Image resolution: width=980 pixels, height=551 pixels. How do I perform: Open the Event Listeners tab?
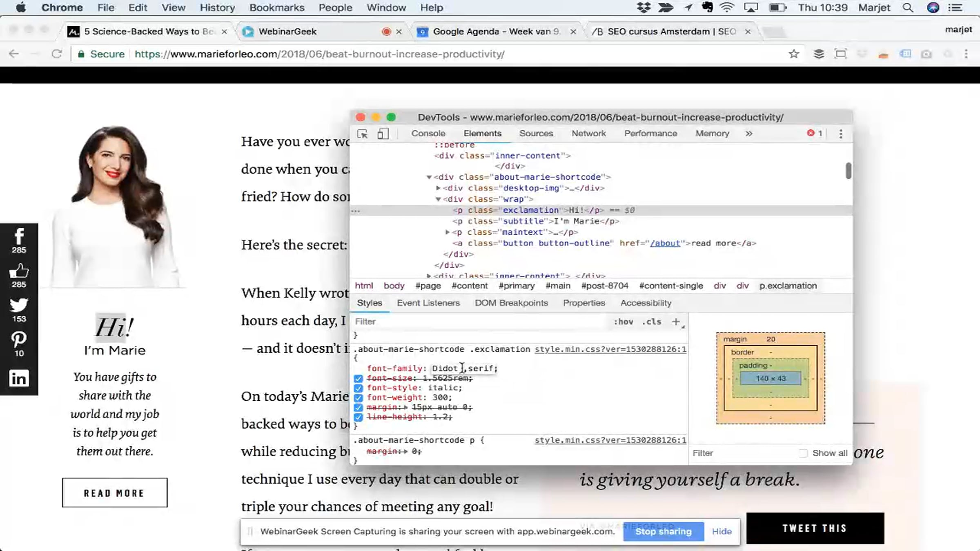(428, 303)
